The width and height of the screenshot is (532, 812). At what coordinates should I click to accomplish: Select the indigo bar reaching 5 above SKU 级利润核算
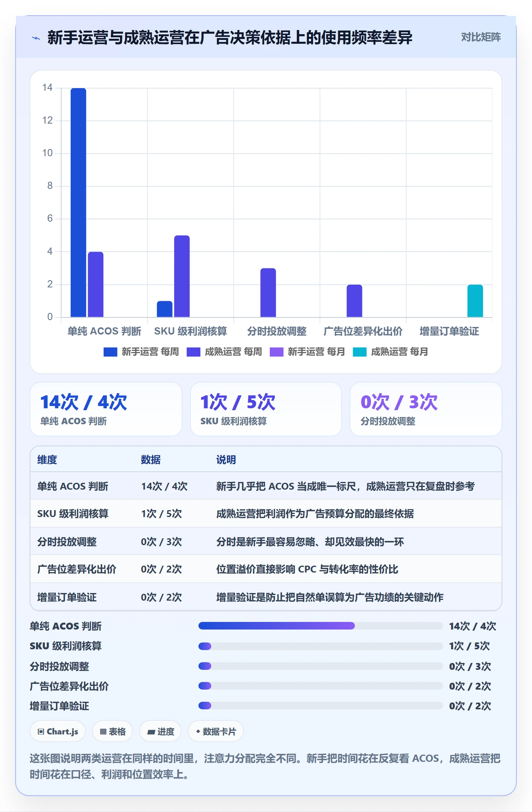pos(182,276)
